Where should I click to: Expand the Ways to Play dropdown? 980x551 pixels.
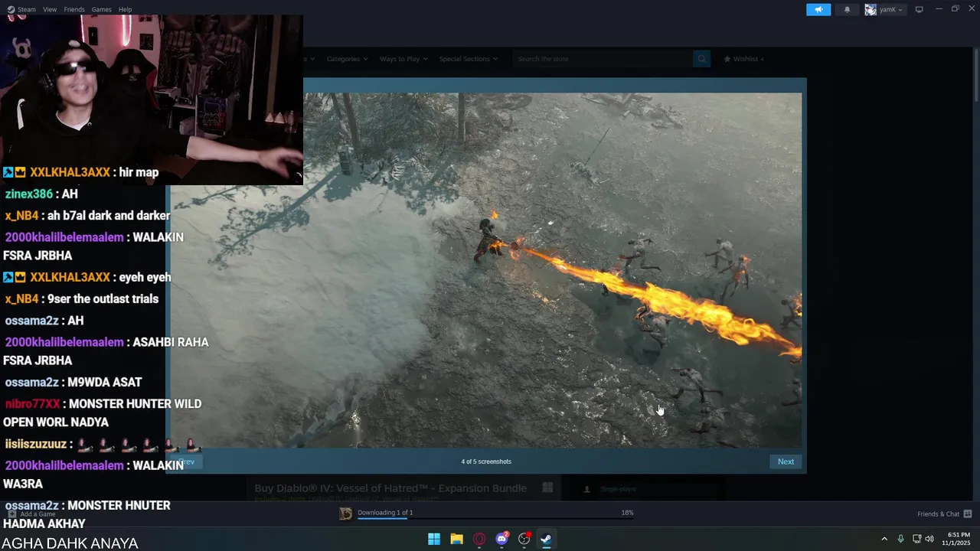pyautogui.click(x=403, y=59)
